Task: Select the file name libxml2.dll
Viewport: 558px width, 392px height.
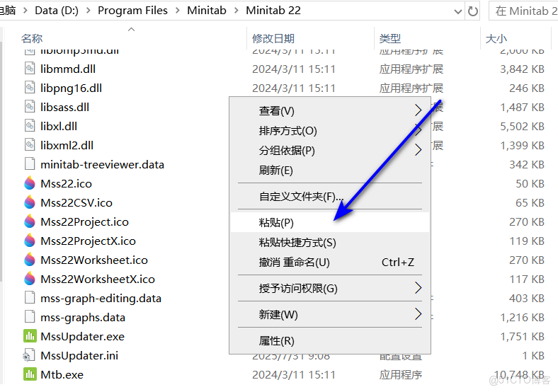Action: (67, 145)
